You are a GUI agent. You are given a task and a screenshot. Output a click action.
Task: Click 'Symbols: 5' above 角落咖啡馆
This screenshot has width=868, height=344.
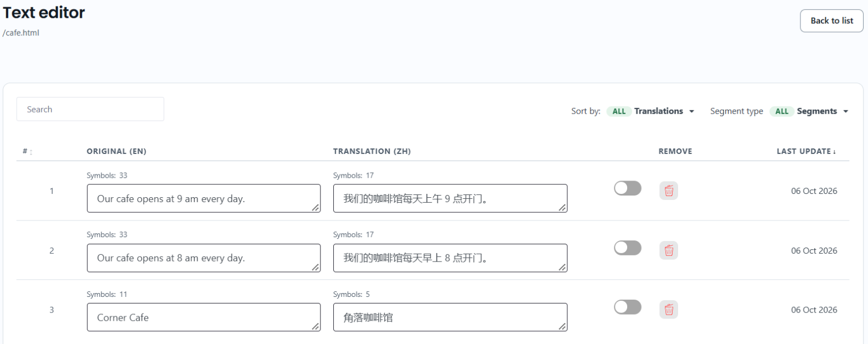352,294
